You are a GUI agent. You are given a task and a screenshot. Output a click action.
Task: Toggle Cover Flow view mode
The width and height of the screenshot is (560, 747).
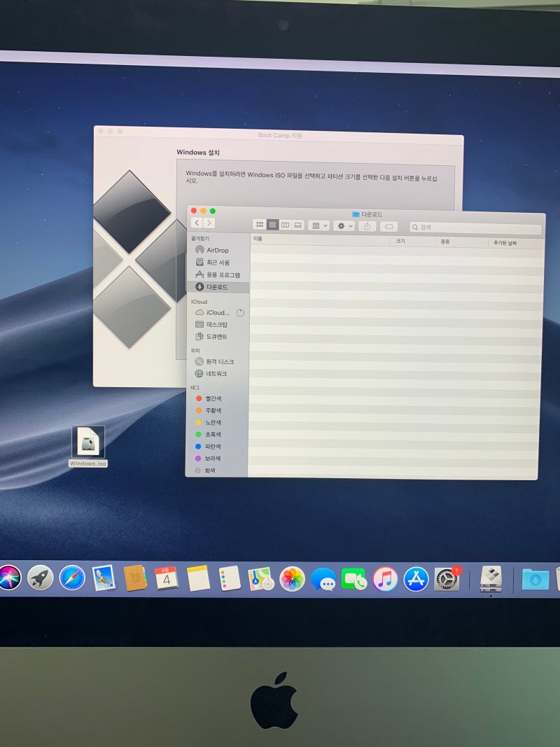click(297, 225)
